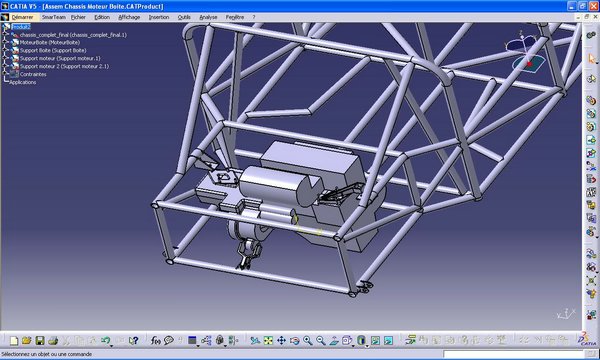Open the Insertion menu
600x360 pixels.
159,17
